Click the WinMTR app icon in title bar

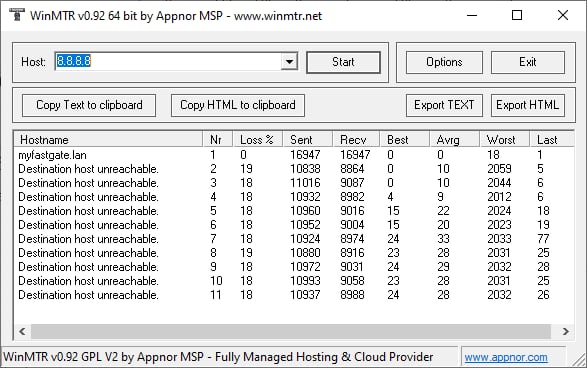coord(16,15)
